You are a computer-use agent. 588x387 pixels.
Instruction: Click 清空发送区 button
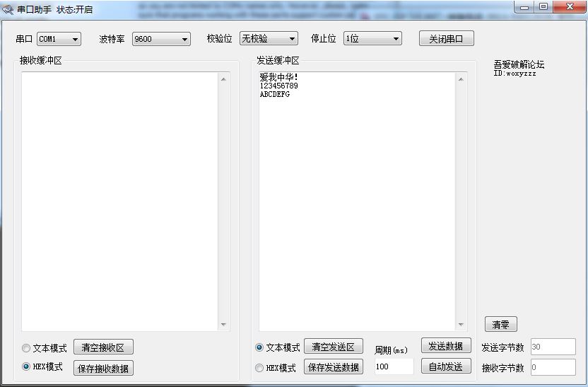334,347
